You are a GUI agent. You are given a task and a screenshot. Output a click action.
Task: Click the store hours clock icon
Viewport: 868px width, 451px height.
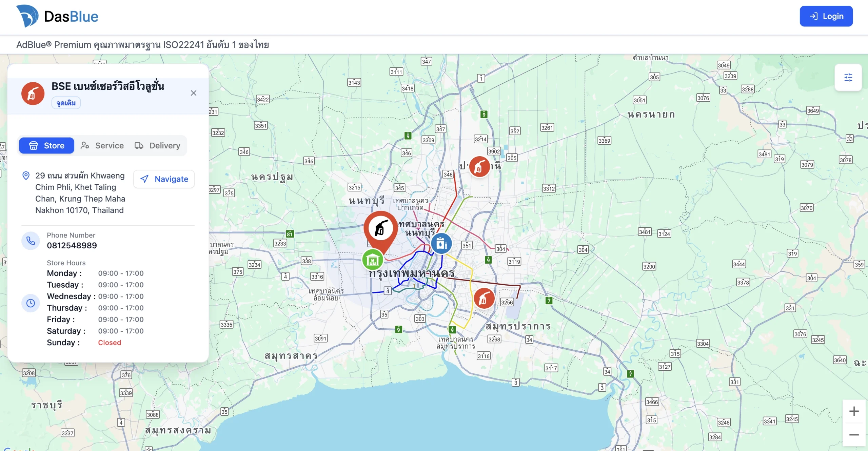click(31, 303)
